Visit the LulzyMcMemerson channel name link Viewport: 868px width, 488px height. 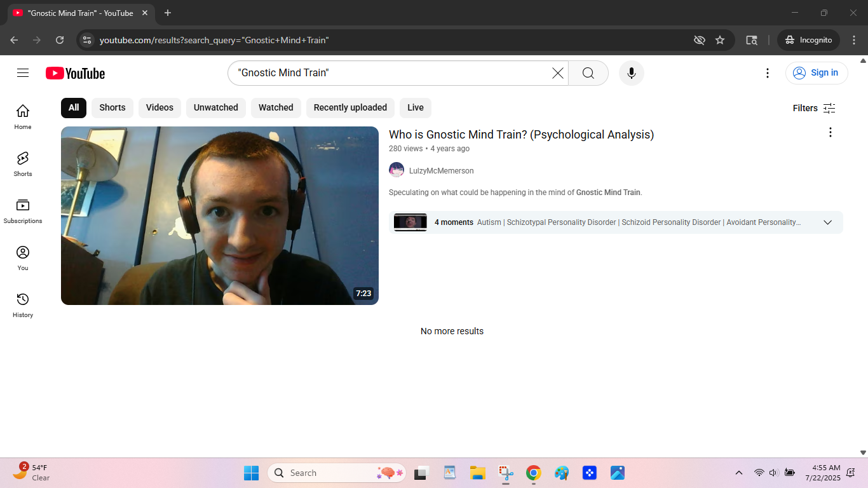pyautogui.click(x=442, y=171)
